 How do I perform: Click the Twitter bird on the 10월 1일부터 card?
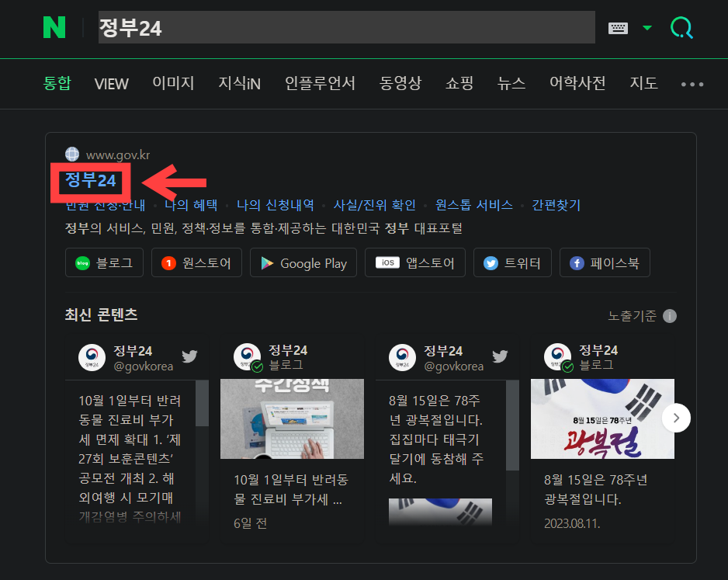tap(189, 356)
